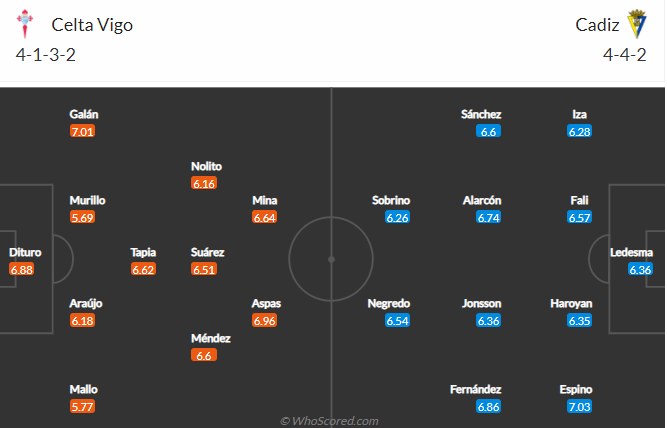Select Galán's 7.01 rating badge
Screen dimensions: 667x428
pos(83,131)
